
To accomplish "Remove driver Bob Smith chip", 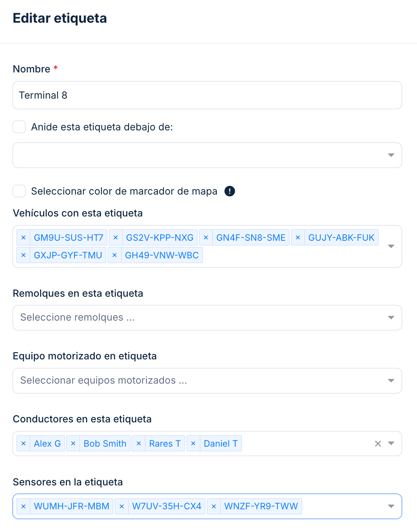I will (73, 444).
